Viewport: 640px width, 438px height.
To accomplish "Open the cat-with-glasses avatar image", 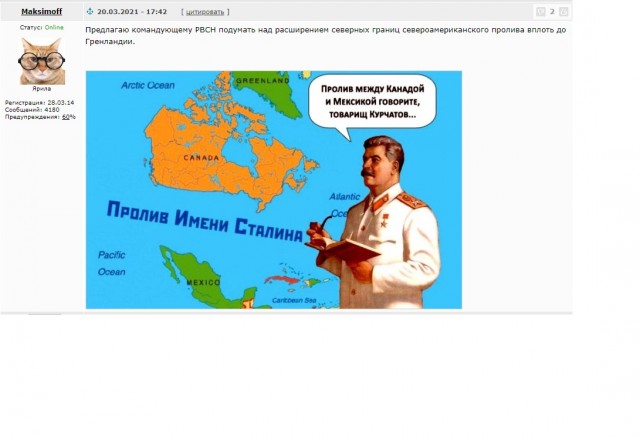I will 42,61.
